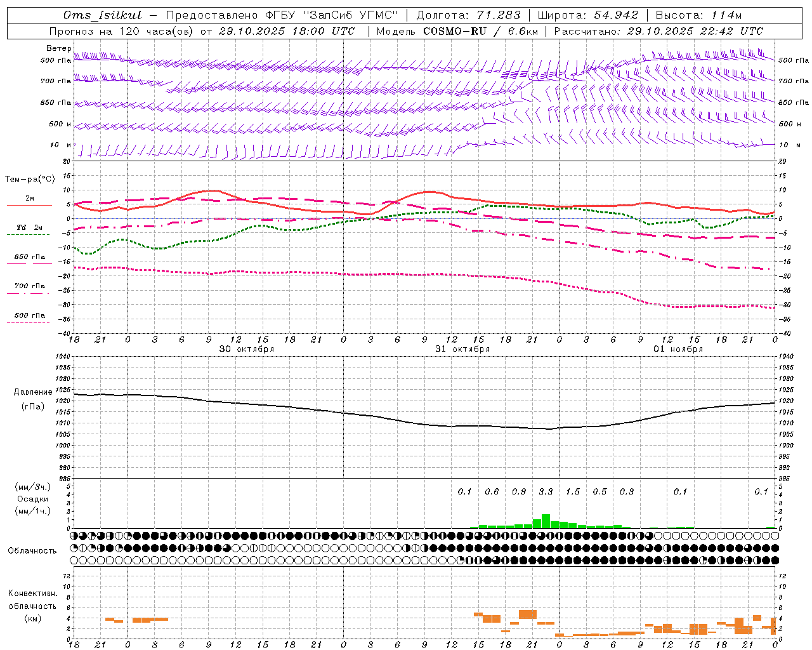The image size is (812, 650).
Task: Click the Широта: 54.942 value
Action: click(587, 15)
